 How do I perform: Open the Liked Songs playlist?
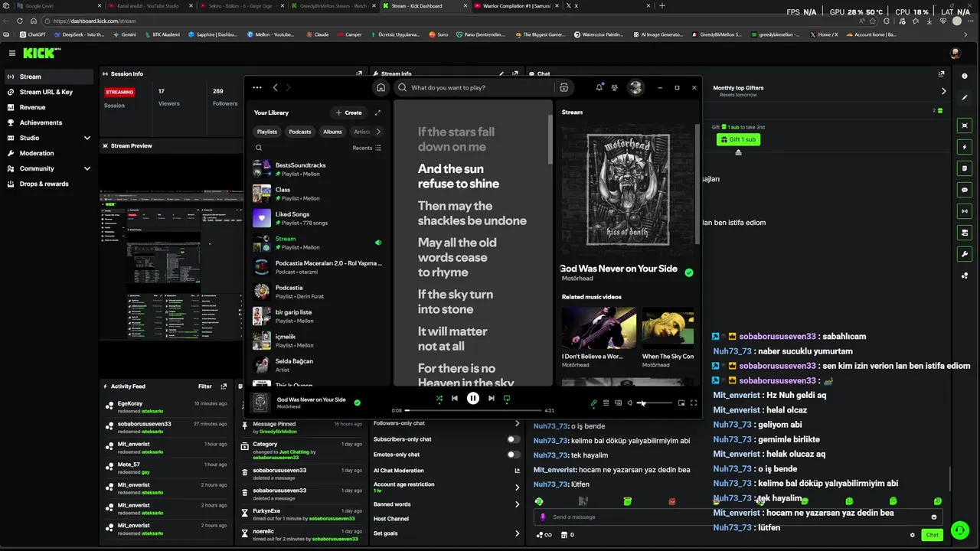pyautogui.click(x=318, y=218)
